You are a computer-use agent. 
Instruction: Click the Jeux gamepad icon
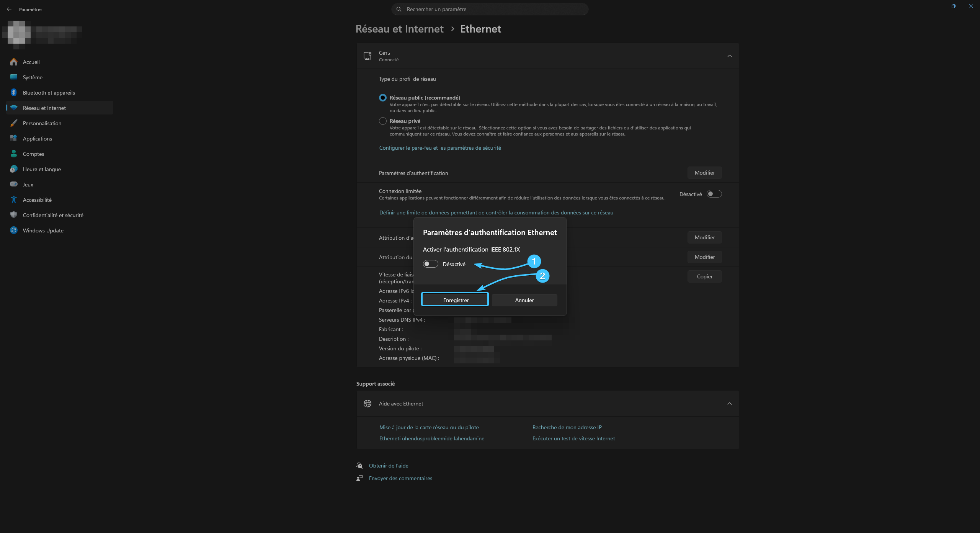pyautogui.click(x=14, y=184)
